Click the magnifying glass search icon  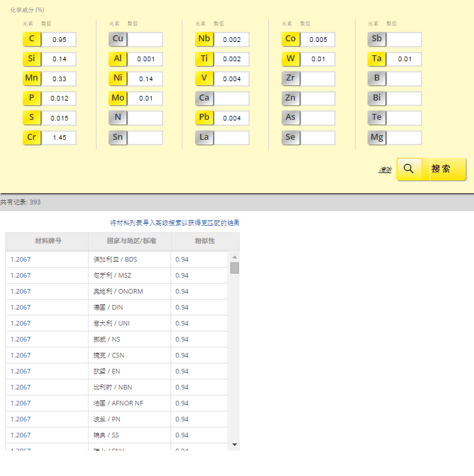(x=409, y=169)
